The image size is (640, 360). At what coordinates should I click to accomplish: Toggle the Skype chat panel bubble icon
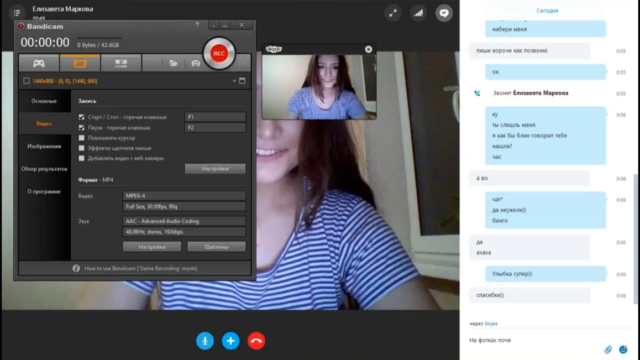[x=444, y=13]
